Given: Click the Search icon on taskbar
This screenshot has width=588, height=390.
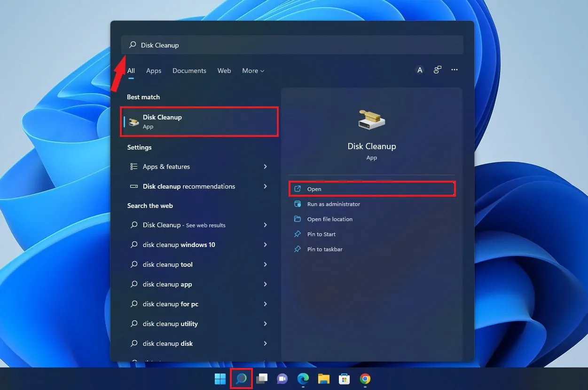Looking at the screenshot, I should click(x=241, y=379).
